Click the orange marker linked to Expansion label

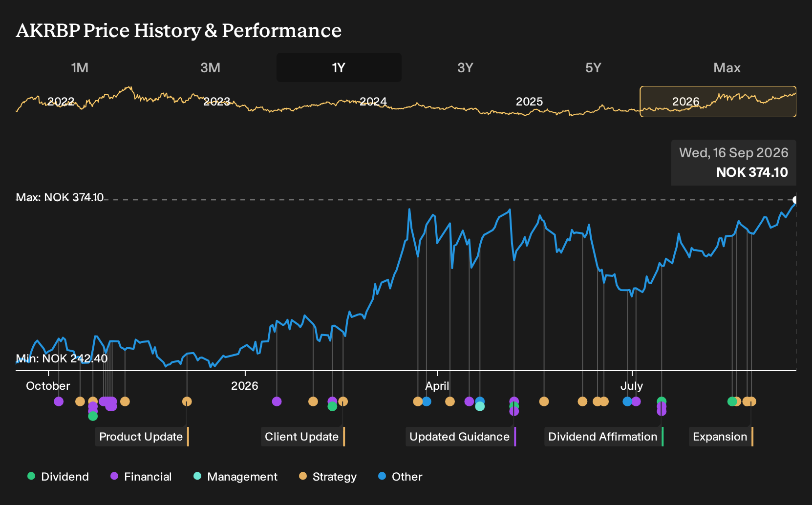pos(751,401)
